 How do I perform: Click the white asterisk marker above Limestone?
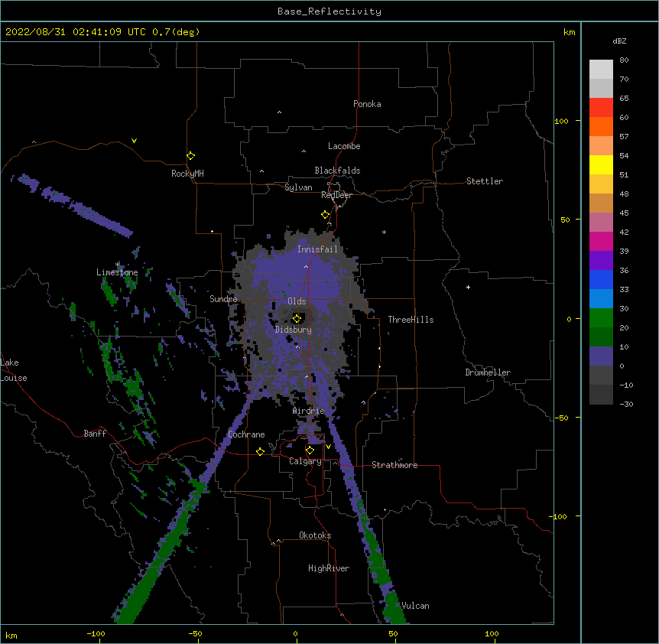coord(118,264)
